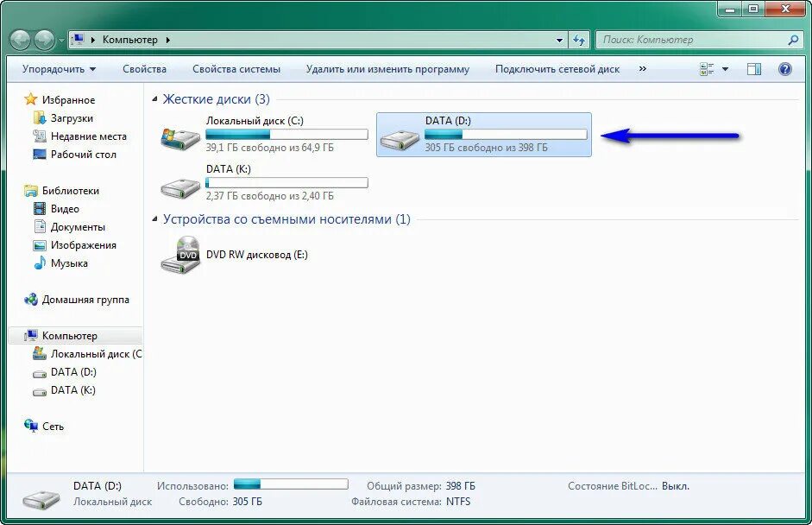Select the DATA (K:) drive icon
The image size is (812, 525).
click(x=179, y=187)
